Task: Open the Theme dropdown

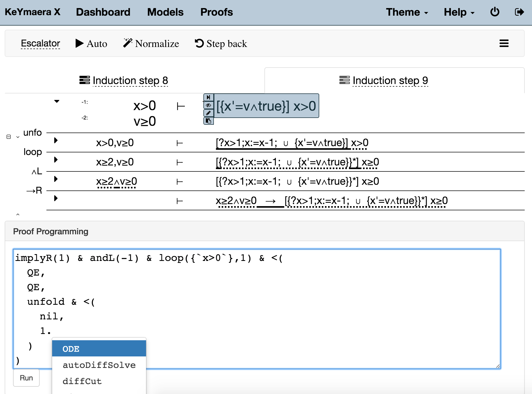Action: click(x=407, y=12)
